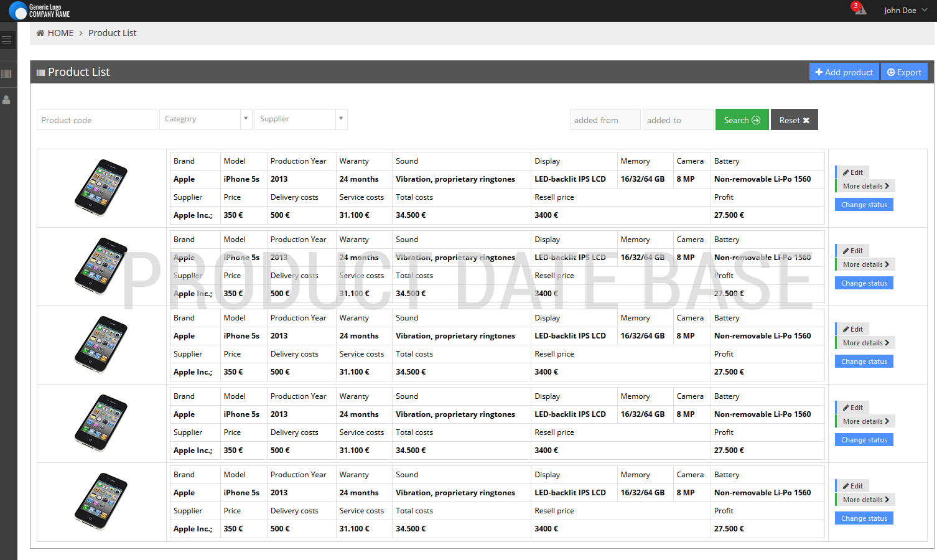Open the Supplier dropdown
Image resolution: width=937 pixels, height=560 pixels.
pos(301,119)
